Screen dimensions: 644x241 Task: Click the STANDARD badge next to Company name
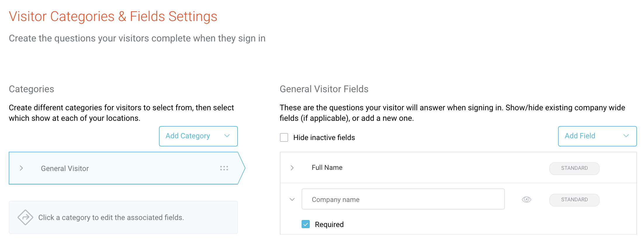[574, 200]
